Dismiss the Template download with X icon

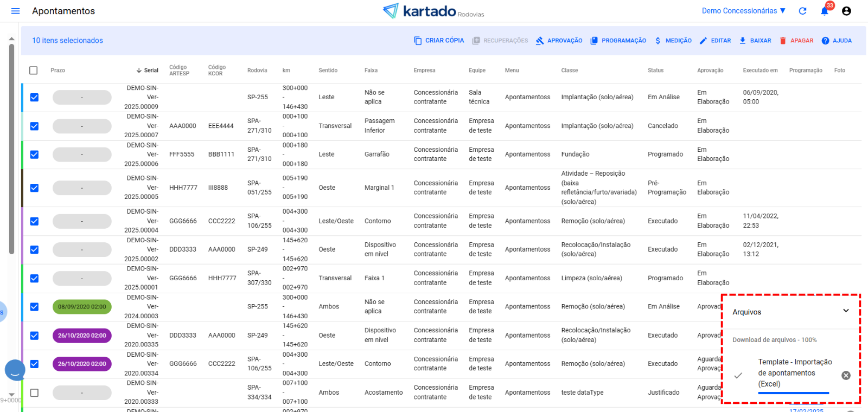846,375
